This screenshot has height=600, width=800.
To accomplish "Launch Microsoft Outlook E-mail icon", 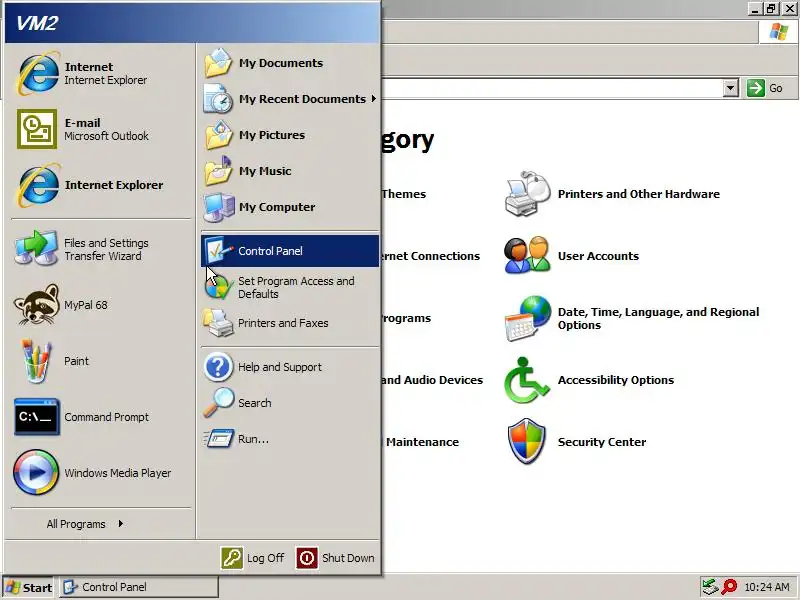I will [x=37, y=129].
